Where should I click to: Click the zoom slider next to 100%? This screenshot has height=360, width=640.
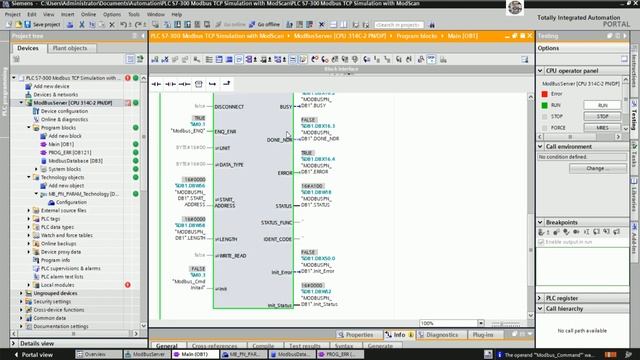[506, 324]
